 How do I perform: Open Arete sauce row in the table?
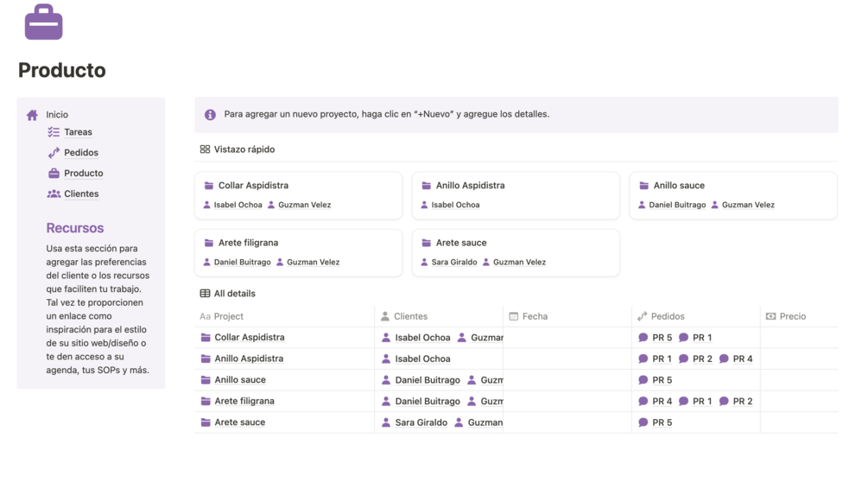coord(240,422)
